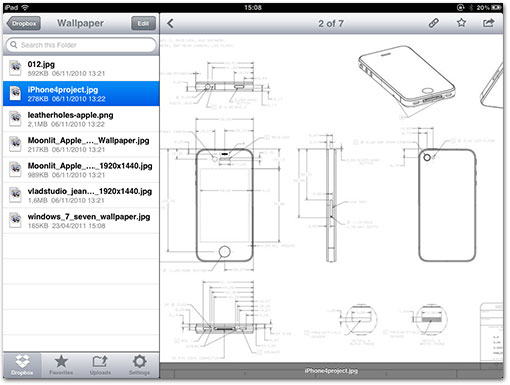Focus the Search this Folder field
Viewport: 510px width, 385px height.
(x=81, y=45)
